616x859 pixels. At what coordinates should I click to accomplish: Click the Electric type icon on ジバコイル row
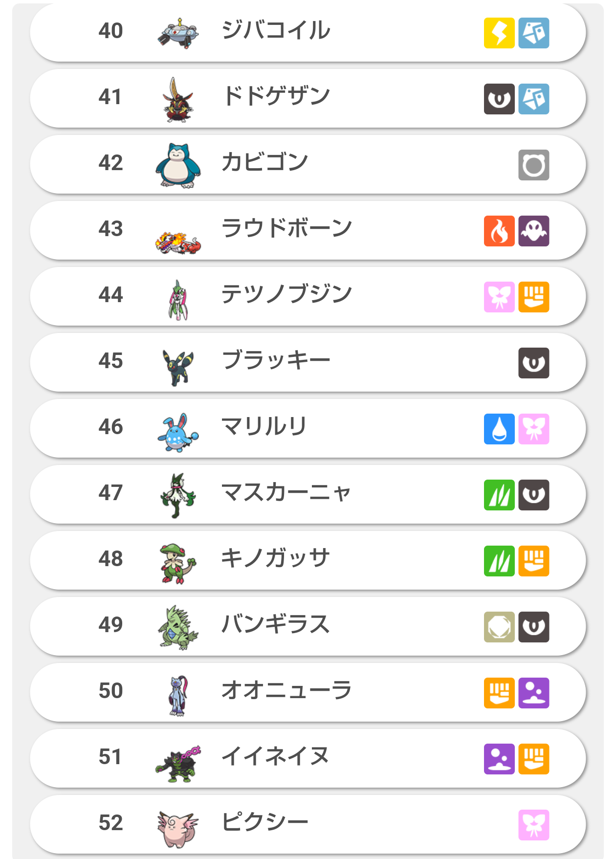(499, 33)
